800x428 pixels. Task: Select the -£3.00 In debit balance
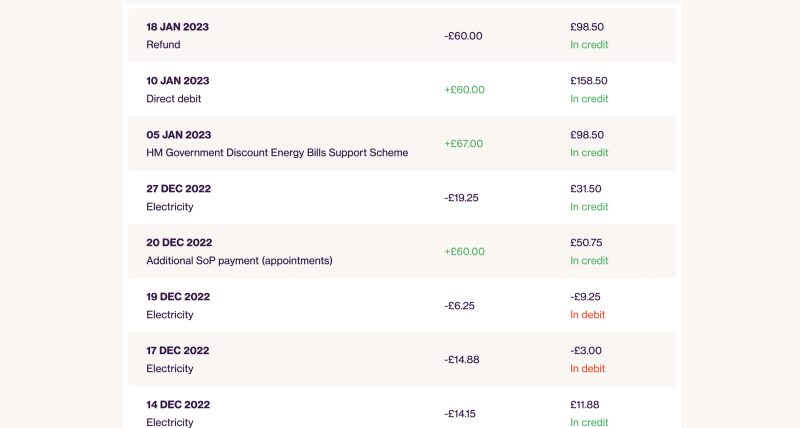pos(588,360)
